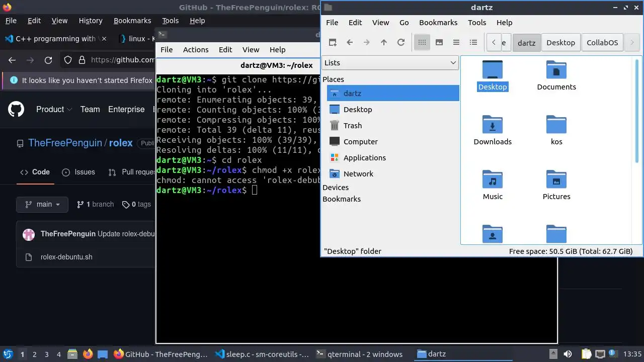Select the Pictures folder icon
644x362 pixels.
coord(556,185)
